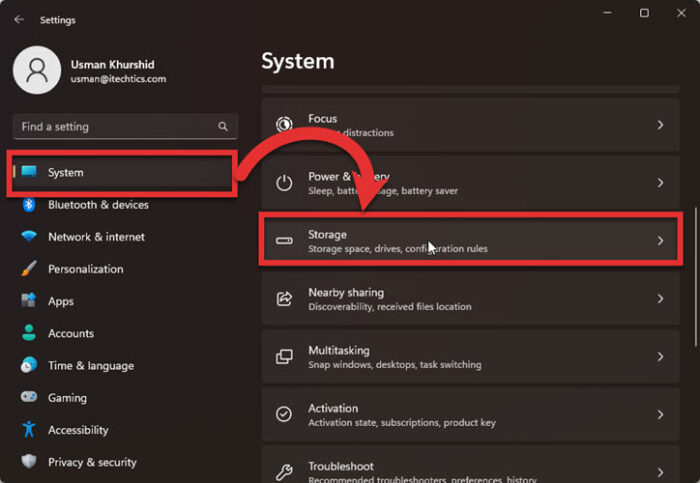Open Troubleshoot settings
Screen dimensions: 700x483
tap(471, 464)
